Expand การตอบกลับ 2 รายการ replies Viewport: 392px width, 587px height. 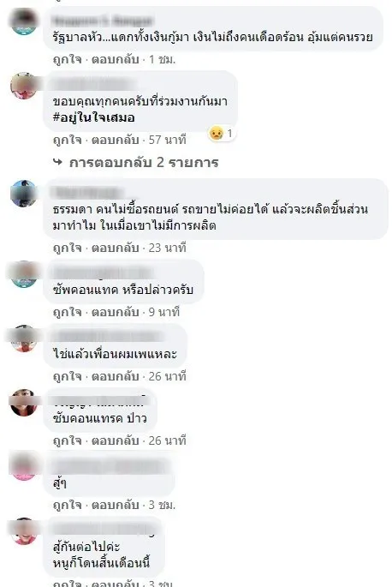coord(144,163)
